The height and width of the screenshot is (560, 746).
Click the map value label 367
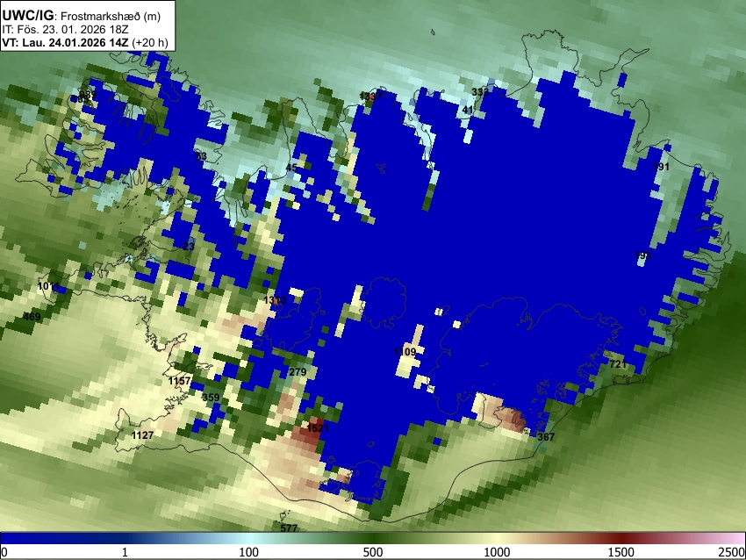pyautogui.click(x=546, y=437)
